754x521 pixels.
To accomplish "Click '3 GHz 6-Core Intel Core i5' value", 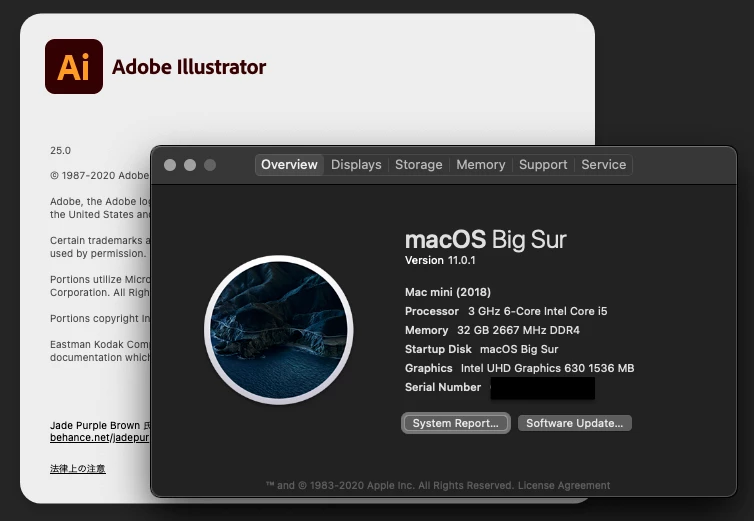I will click(538, 311).
